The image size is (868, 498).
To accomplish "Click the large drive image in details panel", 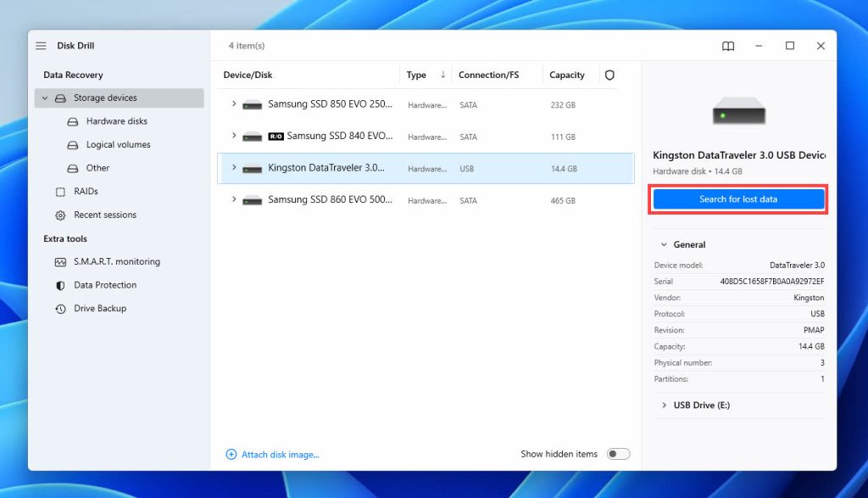I will (x=739, y=111).
